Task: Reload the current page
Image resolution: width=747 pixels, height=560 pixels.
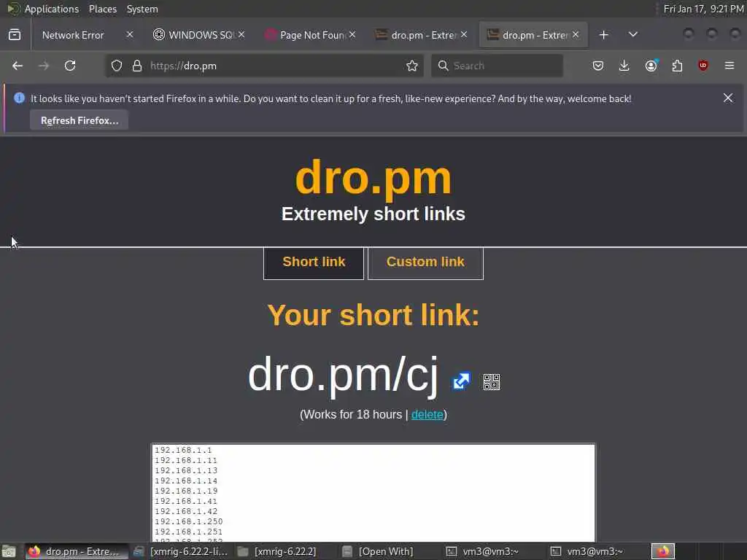Action: click(x=70, y=66)
